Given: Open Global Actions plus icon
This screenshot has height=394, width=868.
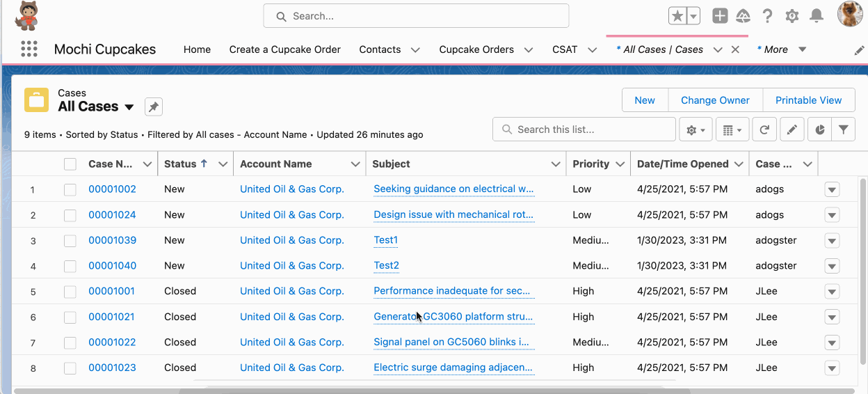Looking at the screenshot, I should tap(720, 16).
